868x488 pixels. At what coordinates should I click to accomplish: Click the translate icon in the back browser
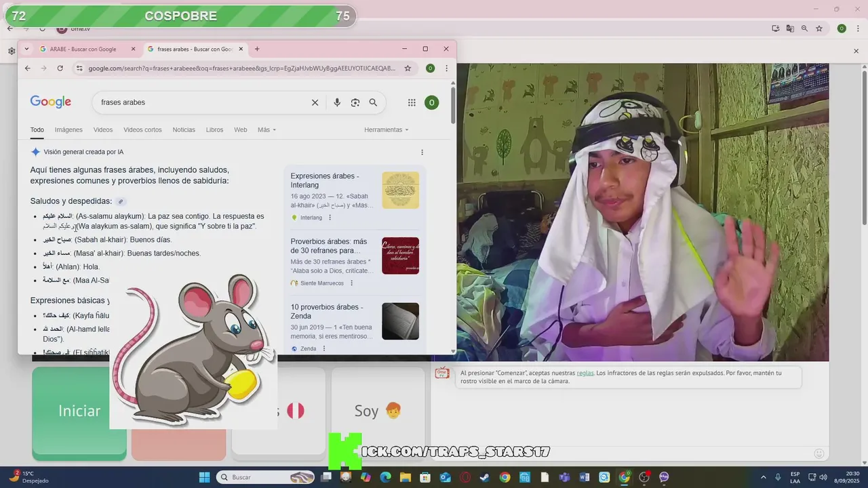(790, 28)
